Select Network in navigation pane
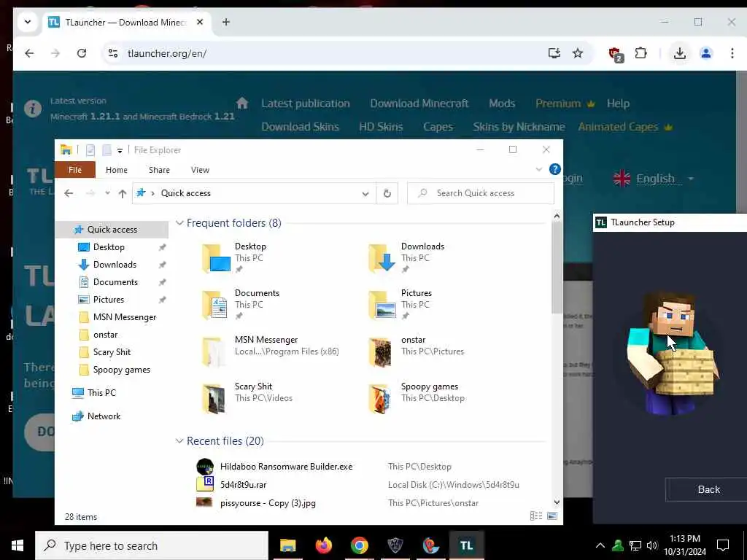Image resolution: width=747 pixels, height=560 pixels. [x=96, y=416]
